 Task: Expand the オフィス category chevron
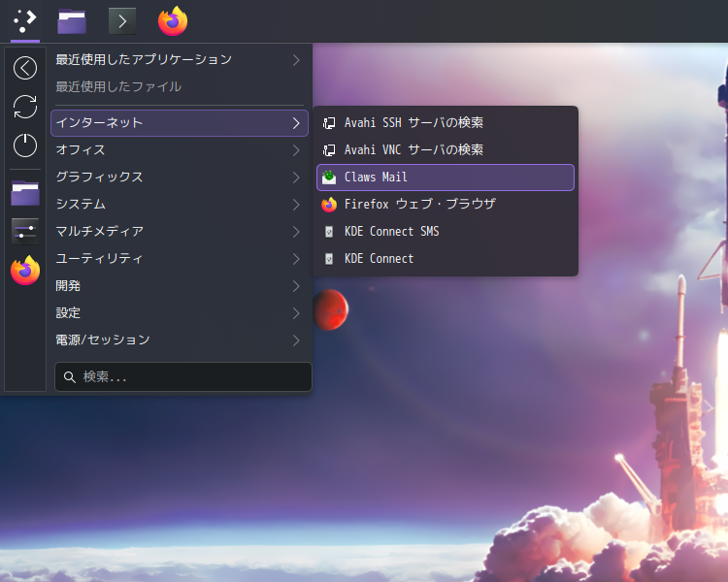pos(296,150)
